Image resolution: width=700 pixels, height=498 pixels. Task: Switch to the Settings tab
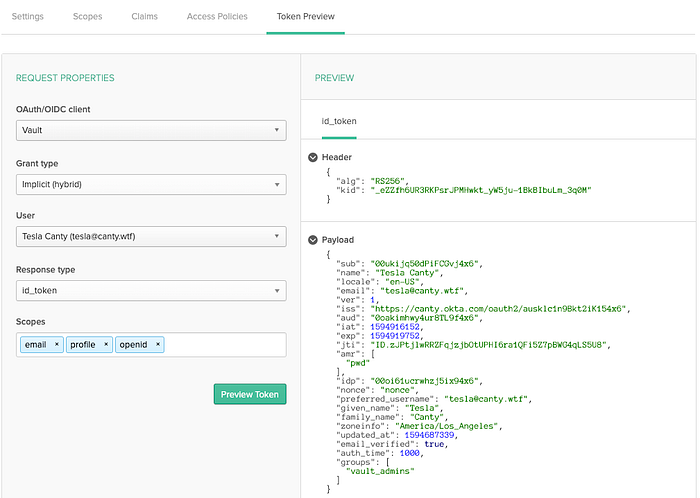pos(28,17)
